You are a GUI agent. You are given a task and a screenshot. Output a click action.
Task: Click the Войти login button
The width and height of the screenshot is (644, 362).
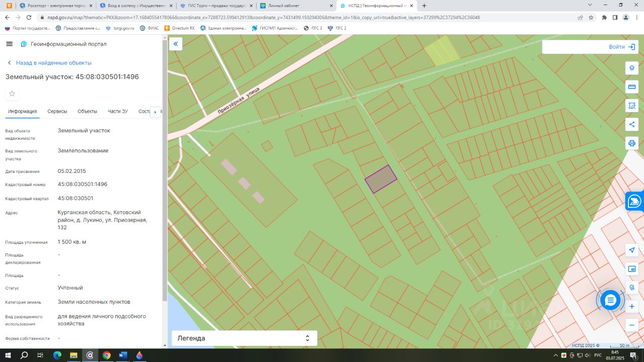(622, 47)
